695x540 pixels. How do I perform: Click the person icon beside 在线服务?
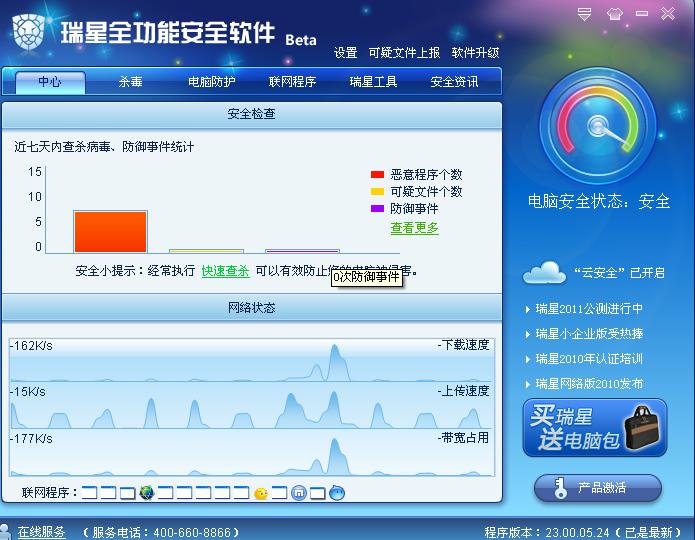[5, 531]
